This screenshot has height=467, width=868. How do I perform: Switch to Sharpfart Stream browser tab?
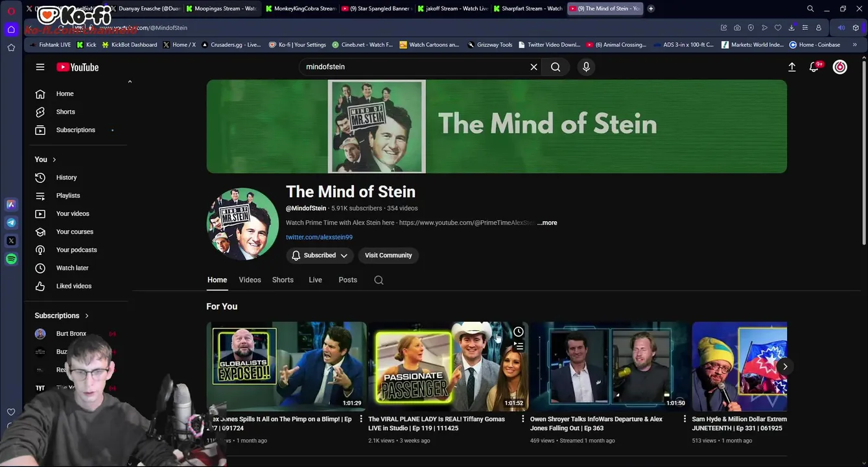528,8
